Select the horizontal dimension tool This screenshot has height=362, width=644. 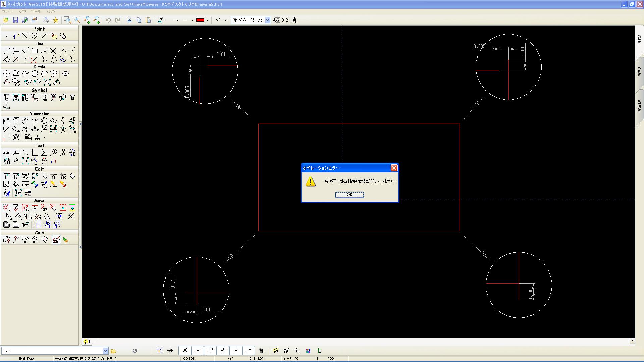tap(7, 121)
